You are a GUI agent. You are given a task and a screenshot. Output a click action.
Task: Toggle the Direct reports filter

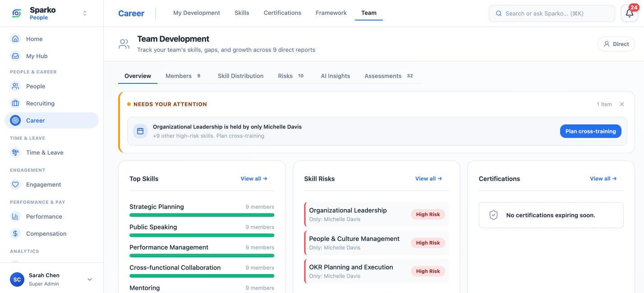pos(616,44)
